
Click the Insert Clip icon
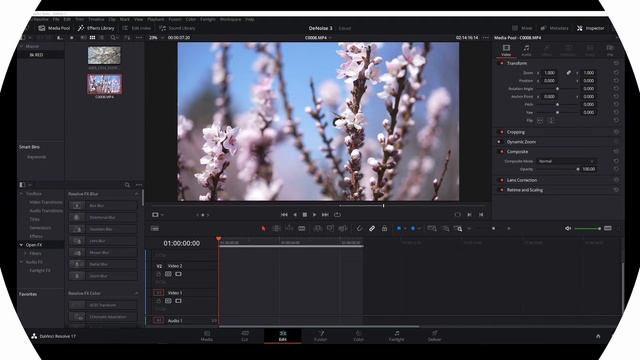[x=318, y=229]
